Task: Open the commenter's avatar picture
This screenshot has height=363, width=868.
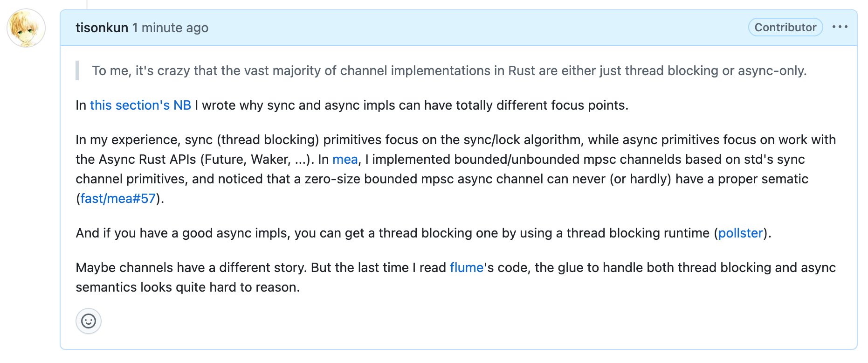Action: 26,27
